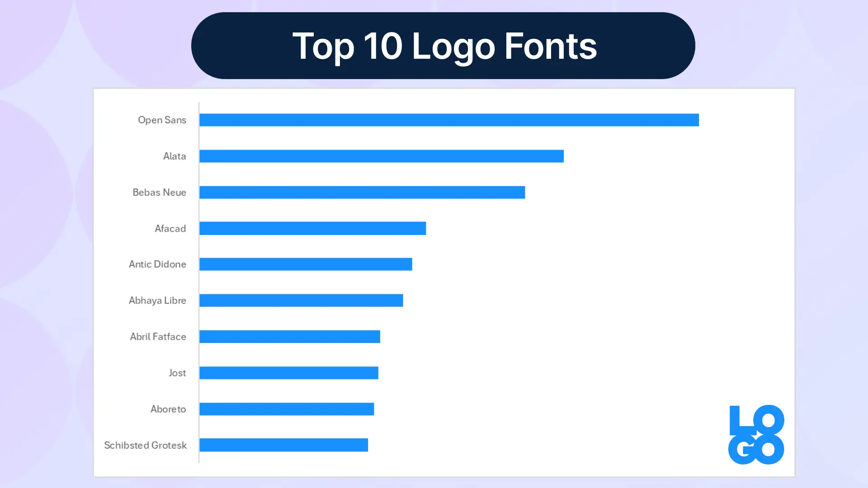Click the blue LOGO brand icon
The width and height of the screenshot is (868, 488).
[x=756, y=434]
